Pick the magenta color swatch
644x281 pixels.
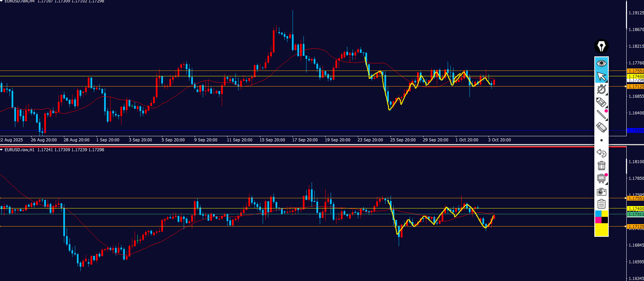click(598, 220)
